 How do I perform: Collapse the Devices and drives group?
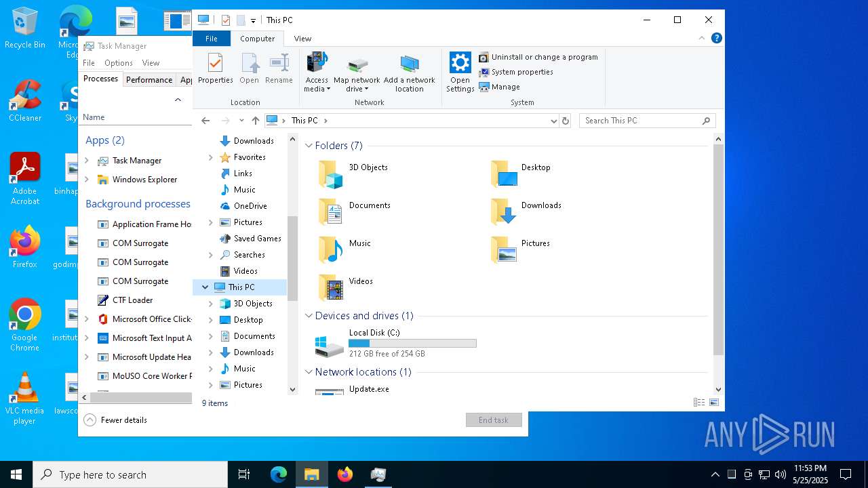tap(309, 316)
